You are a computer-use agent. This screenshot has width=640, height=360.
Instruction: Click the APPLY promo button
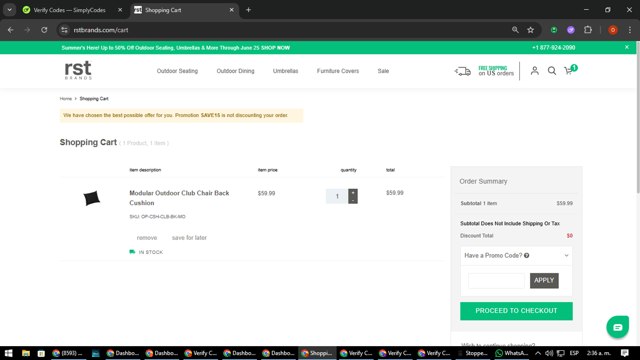[x=544, y=280]
